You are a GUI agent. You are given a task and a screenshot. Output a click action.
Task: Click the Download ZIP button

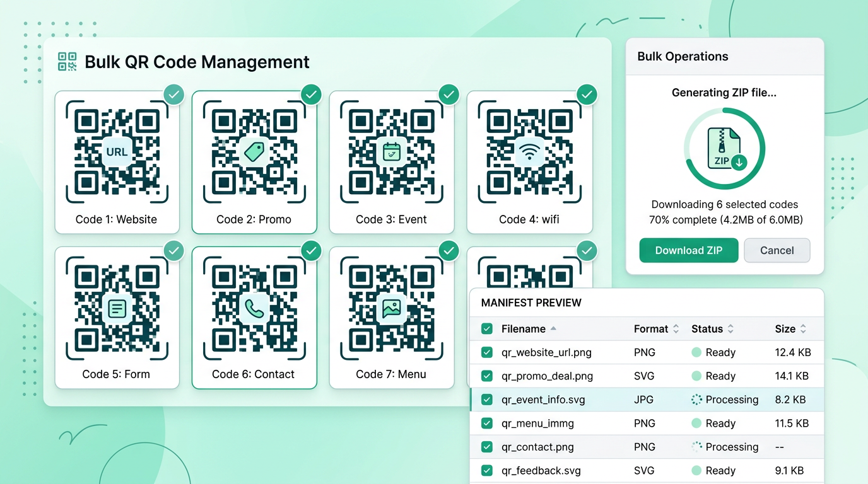(x=688, y=250)
